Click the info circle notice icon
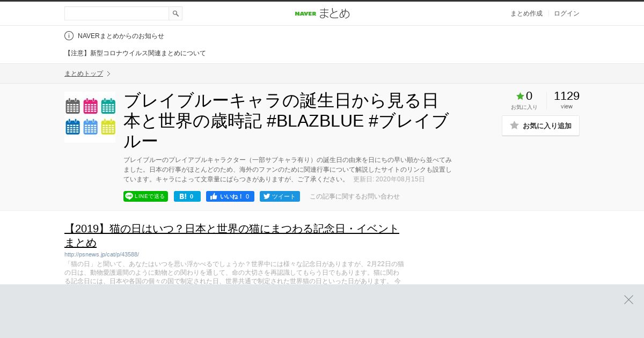Image resolution: width=644 pixels, height=338 pixels. click(x=69, y=36)
